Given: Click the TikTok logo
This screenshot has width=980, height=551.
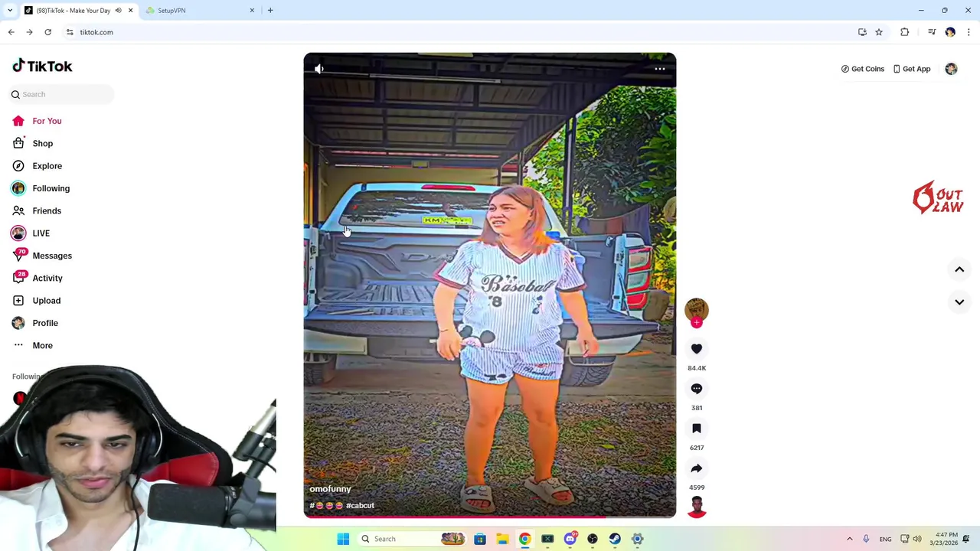Looking at the screenshot, I should point(42,67).
